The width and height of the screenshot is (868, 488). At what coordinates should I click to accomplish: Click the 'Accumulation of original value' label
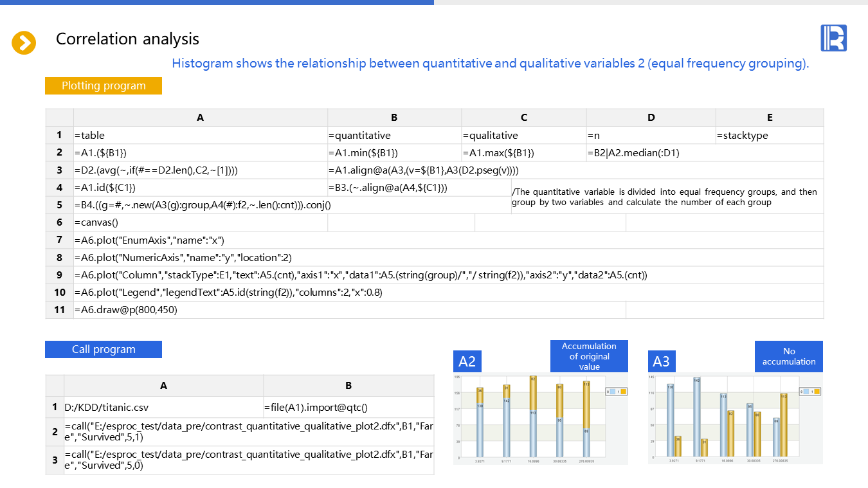tap(589, 356)
